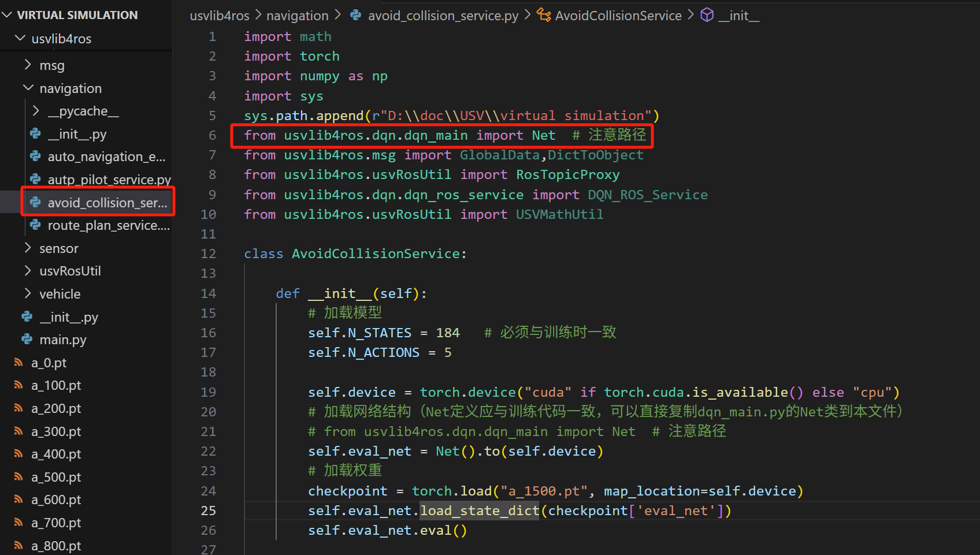Click Python icon next to main.py
The image size is (980, 555).
27,340
